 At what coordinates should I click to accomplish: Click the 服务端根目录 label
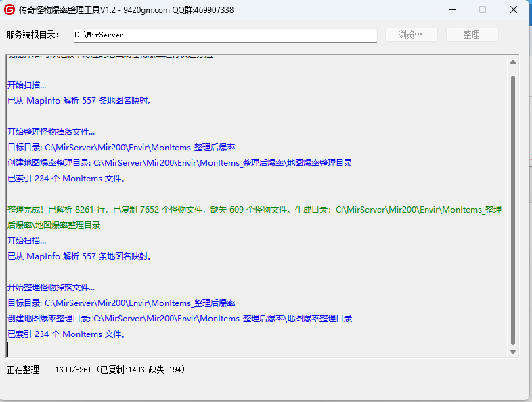(x=33, y=35)
